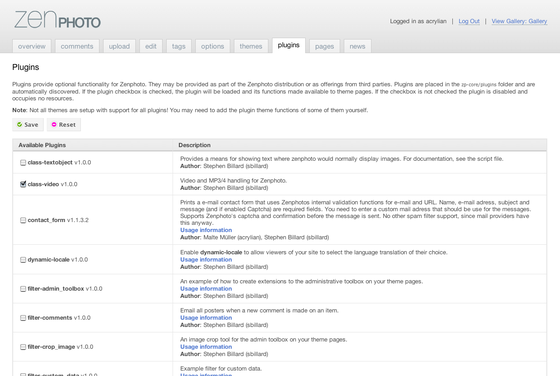The height and width of the screenshot is (376, 560).
Task: Open dynamic-locale Usage information link
Action: coord(206,260)
